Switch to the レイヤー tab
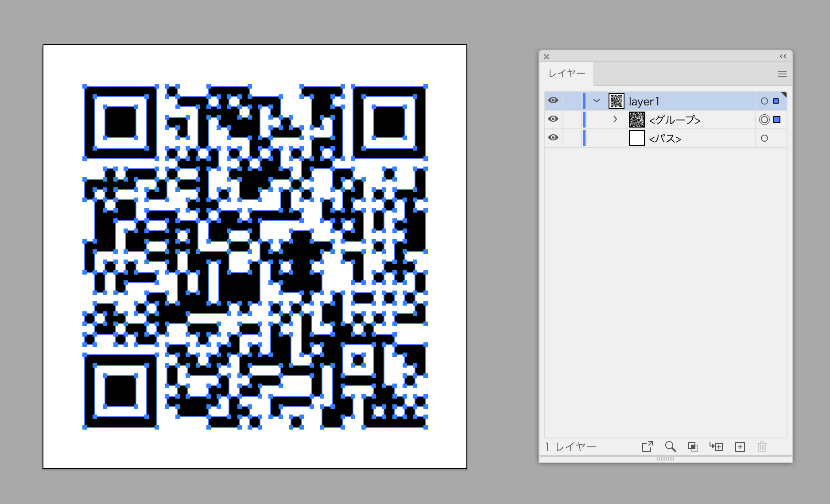Screen dimensions: 830x504 [567, 74]
